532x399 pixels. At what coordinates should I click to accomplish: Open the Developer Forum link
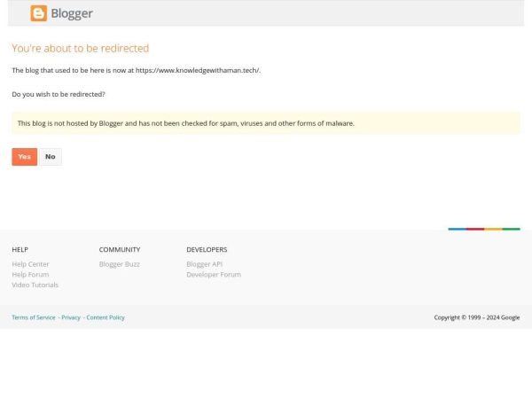214,275
